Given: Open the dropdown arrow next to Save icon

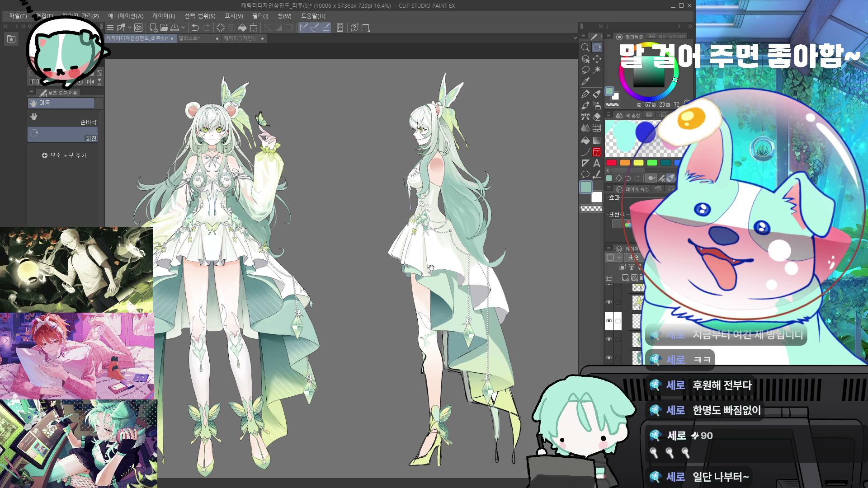Looking at the screenshot, I should point(183,28).
